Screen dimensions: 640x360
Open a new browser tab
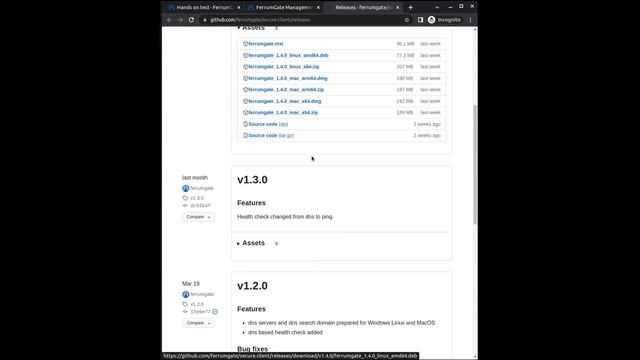(x=411, y=7)
